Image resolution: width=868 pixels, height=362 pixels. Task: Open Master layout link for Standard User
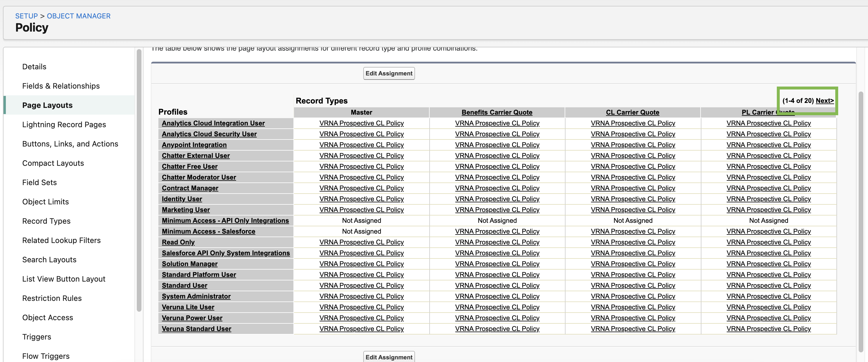click(361, 285)
